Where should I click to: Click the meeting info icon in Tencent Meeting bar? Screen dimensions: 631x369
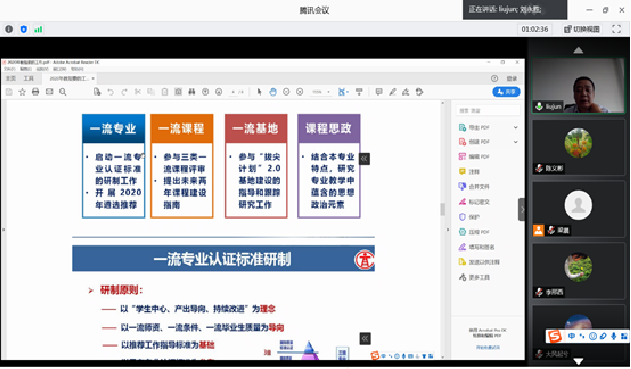[9, 29]
